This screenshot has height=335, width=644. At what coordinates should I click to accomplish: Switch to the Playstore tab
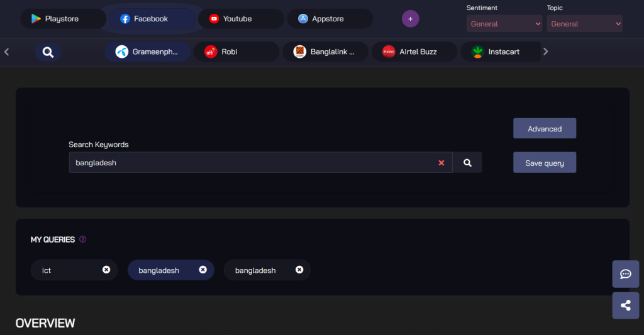(62, 19)
